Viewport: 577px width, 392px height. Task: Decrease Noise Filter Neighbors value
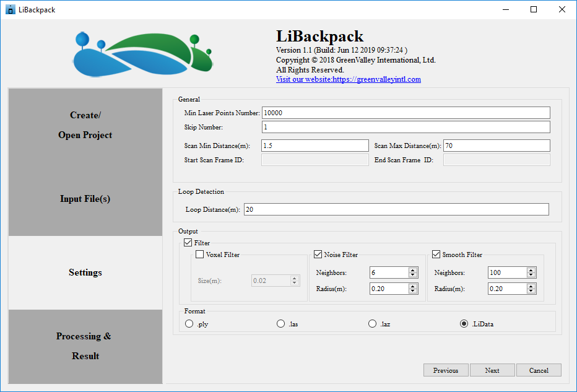coord(412,275)
